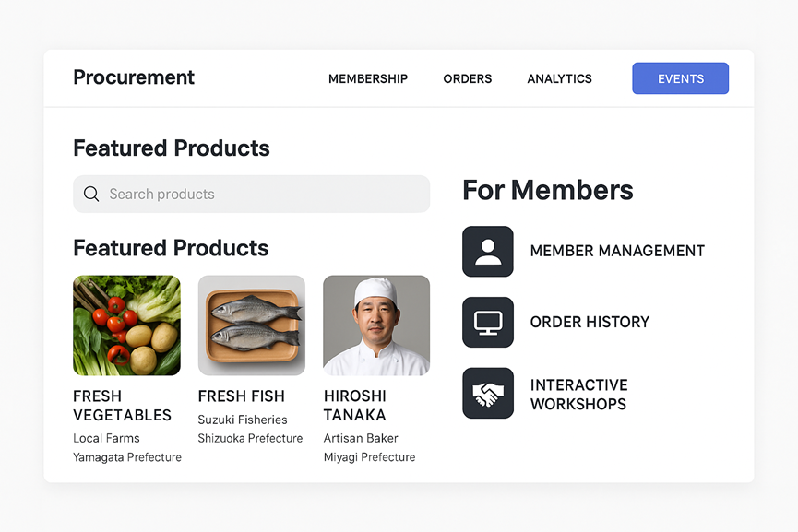Click the Member Management person icon
Viewport: 798px width, 532px height.
[x=487, y=251]
